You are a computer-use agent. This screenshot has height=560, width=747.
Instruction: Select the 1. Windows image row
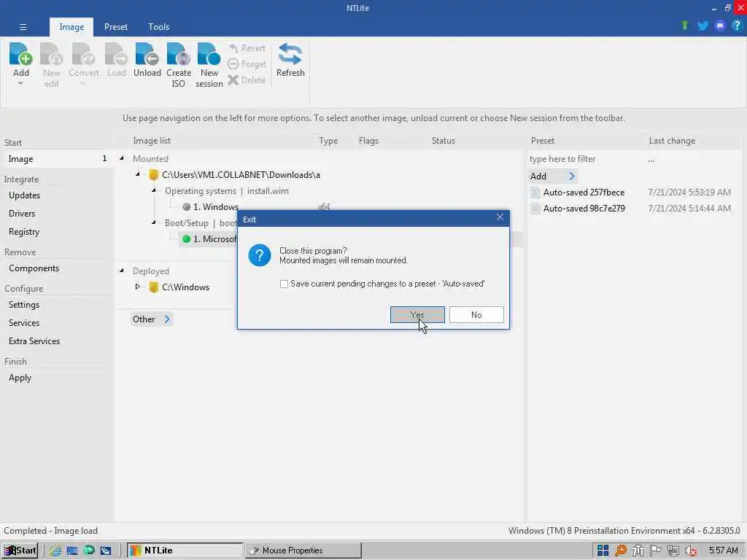pyautogui.click(x=215, y=206)
